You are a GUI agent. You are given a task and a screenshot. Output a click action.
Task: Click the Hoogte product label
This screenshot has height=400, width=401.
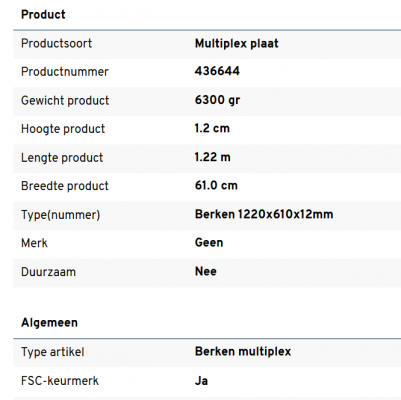[x=63, y=129]
